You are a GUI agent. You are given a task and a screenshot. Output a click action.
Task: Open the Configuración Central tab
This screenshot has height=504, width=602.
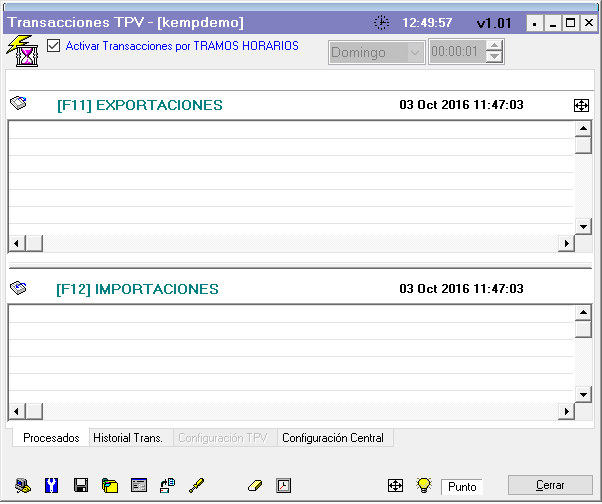point(335,438)
